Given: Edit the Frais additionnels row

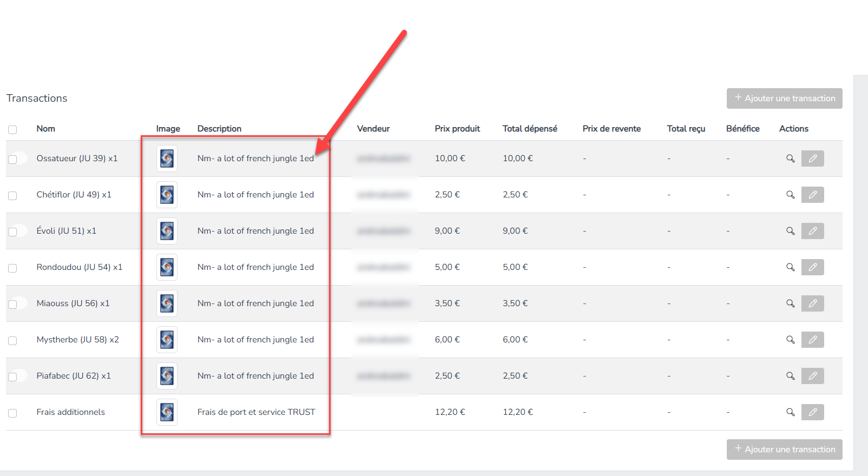Looking at the screenshot, I should [812, 412].
